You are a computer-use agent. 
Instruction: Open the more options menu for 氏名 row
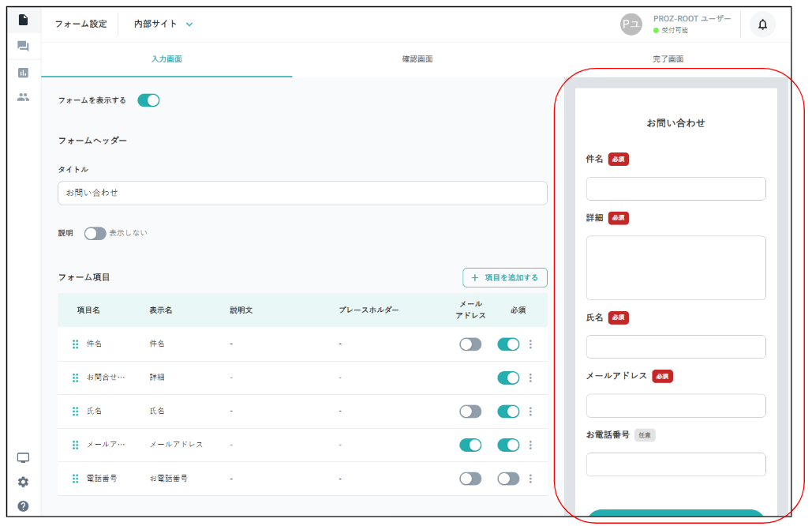[530, 411]
